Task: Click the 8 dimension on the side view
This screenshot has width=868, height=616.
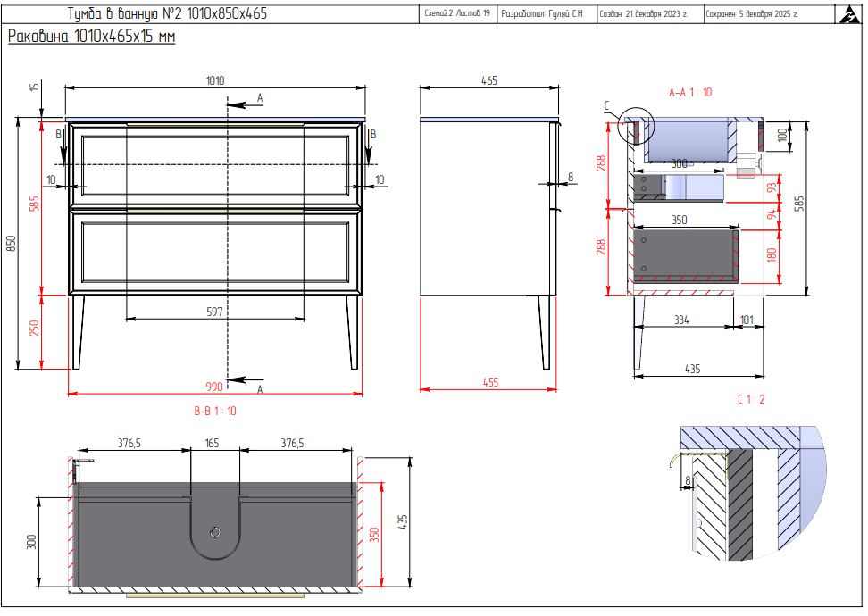Action: pyautogui.click(x=571, y=177)
